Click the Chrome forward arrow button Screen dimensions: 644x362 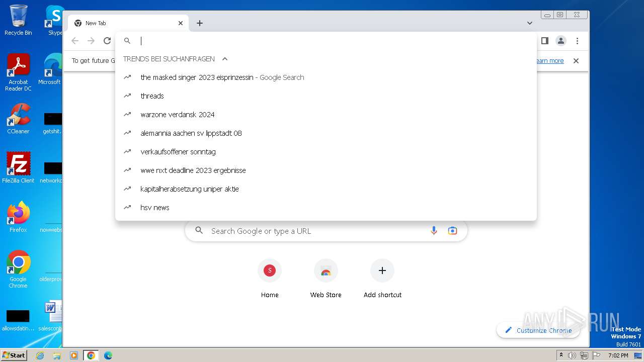(91, 41)
